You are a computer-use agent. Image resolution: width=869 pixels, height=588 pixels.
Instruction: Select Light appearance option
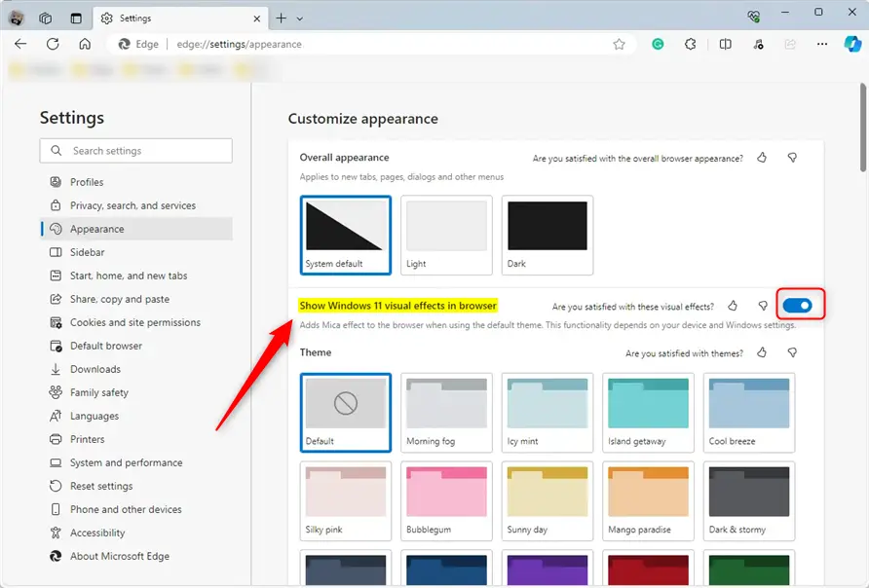point(447,235)
